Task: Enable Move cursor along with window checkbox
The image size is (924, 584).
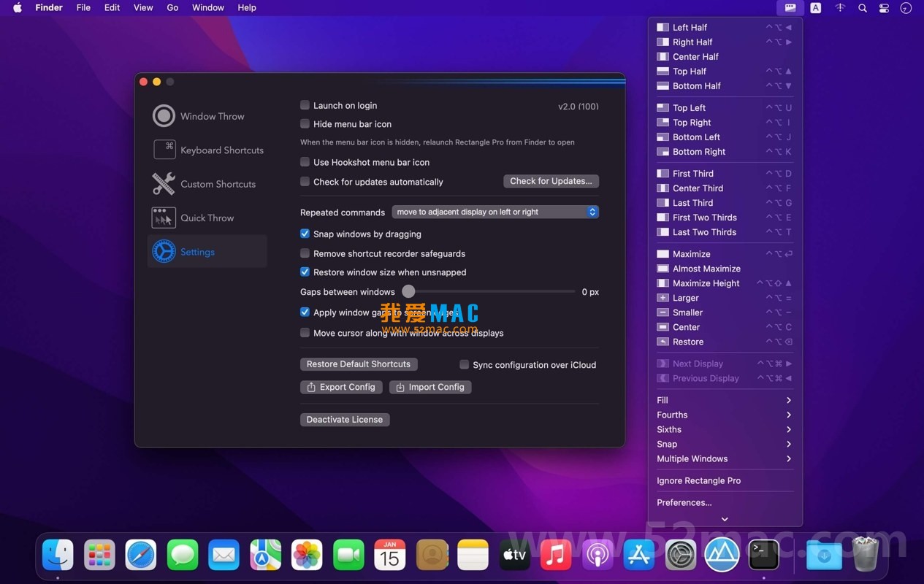Action: 305,333
